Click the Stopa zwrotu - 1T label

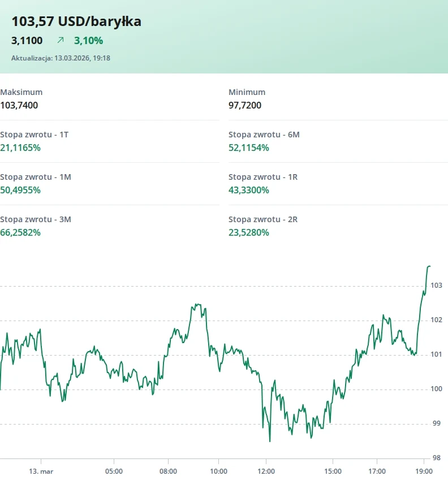coord(35,135)
